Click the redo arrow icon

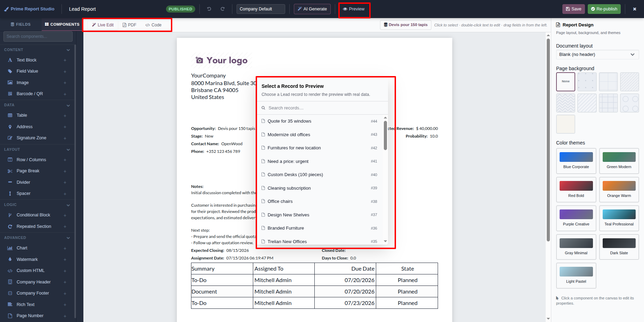pos(223,9)
